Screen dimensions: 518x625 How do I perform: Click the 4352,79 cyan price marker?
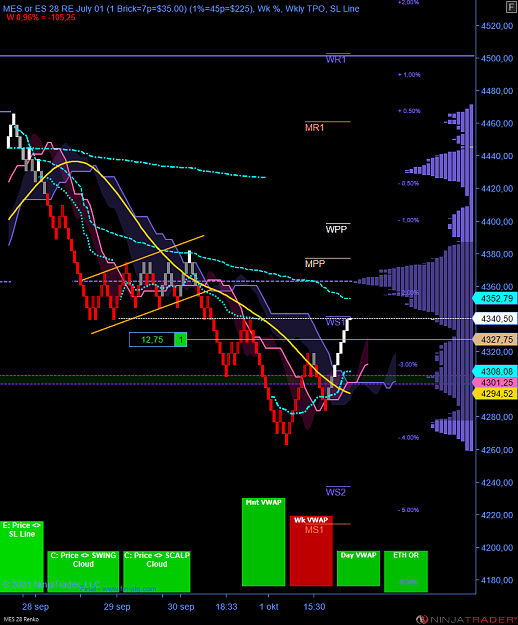click(494, 299)
